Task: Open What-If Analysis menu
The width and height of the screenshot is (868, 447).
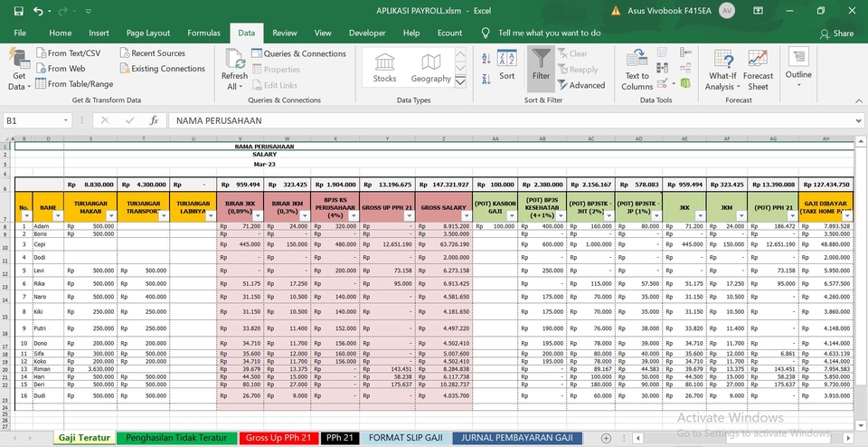Action: click(722, 70)
